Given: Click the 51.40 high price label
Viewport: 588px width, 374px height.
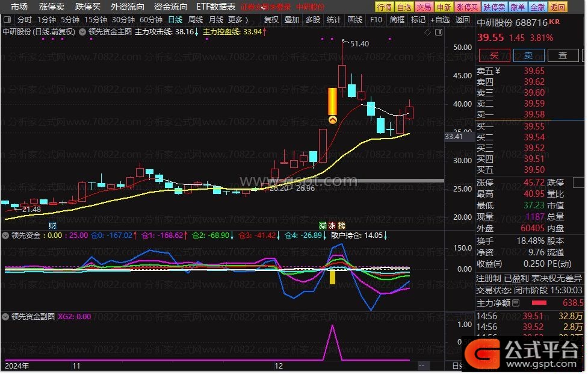Looking at the screenshot, I should pyautogui.click(x=359, y=43).
